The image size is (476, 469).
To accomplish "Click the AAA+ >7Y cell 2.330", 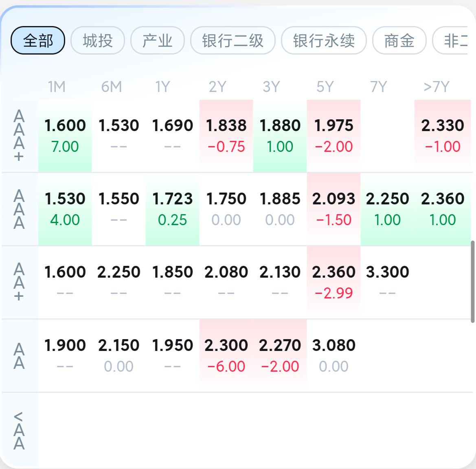I will [x=443, y=135].
